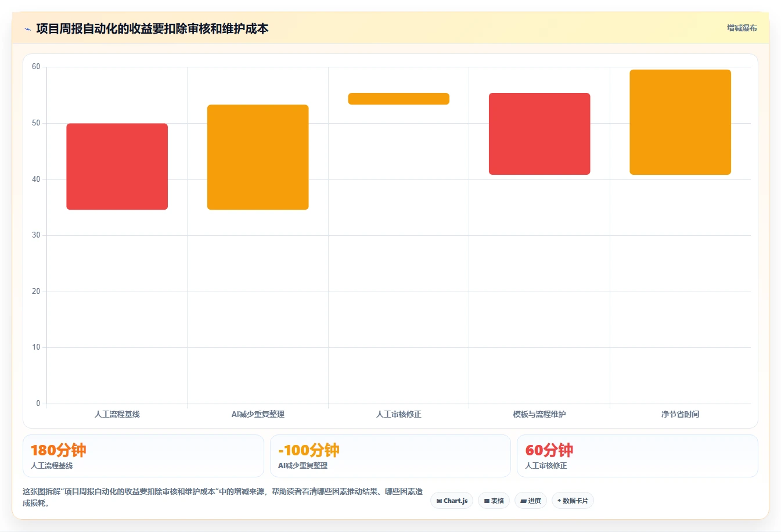Click the y-axis value 50
Screen dimensions: 781x532
[36, 123]
